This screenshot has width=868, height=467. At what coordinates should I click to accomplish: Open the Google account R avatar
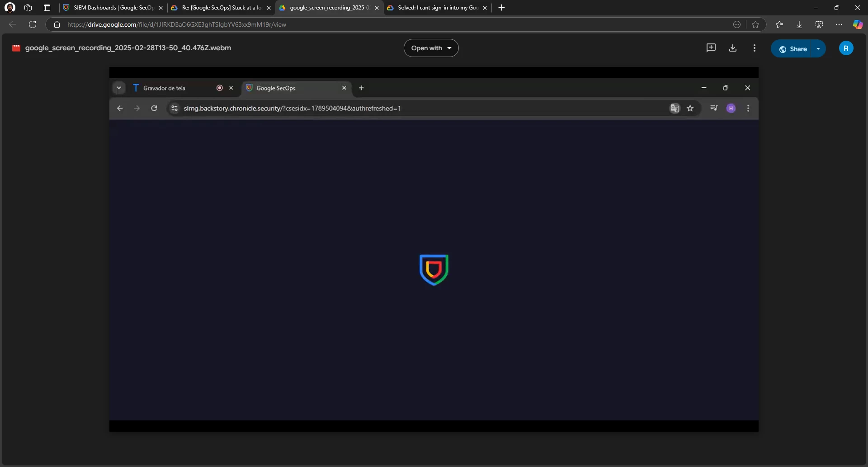(846, 48)
